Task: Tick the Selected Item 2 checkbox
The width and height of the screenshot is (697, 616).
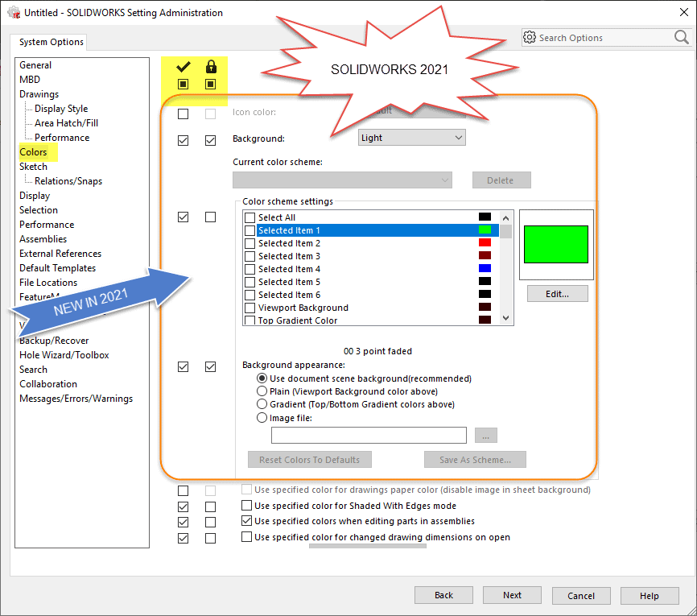Action: [x=250, y=243]
